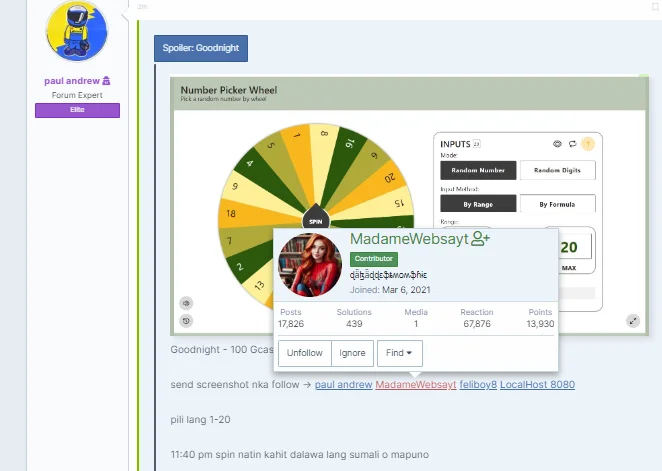
Task: Click 'Joined: Mar 6, 2021' text
Action: click(390, 290)
